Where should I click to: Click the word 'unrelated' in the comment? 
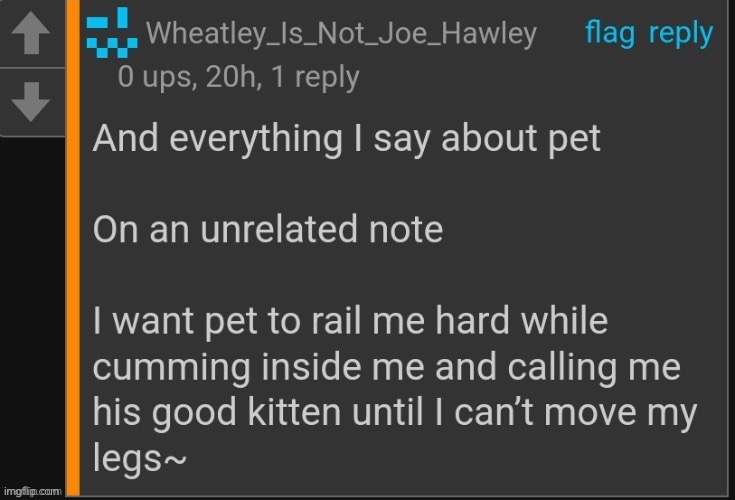pyautogui.click(x=278, y=229)
